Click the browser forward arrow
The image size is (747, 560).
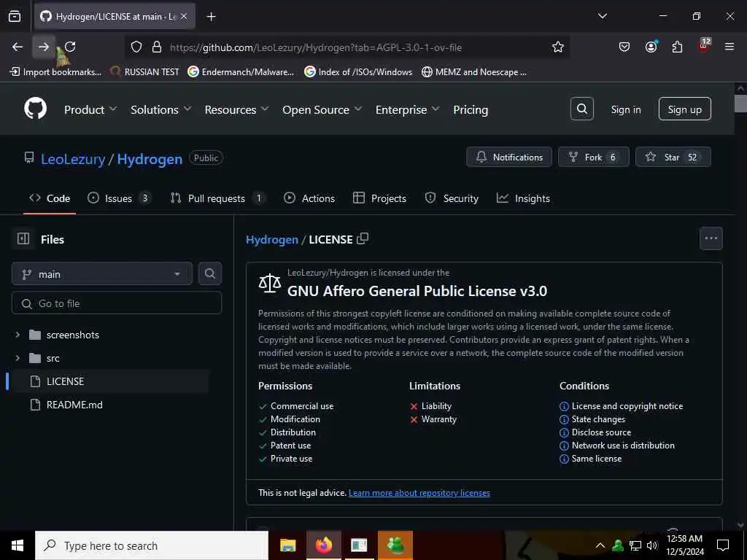(43, 47)
